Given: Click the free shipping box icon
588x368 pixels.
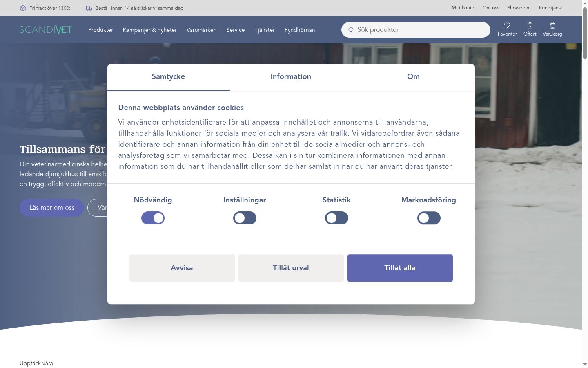Looking at the screenshot, I should 23,8.
